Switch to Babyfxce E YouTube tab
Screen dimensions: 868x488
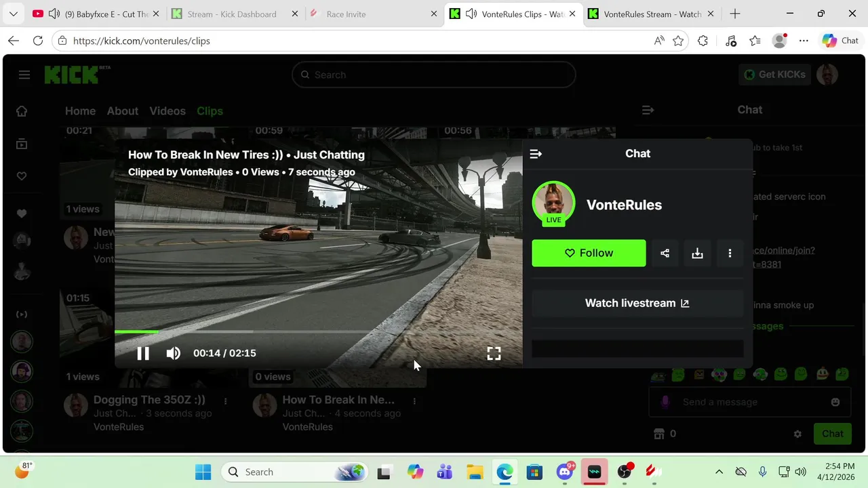pos(95,14)
